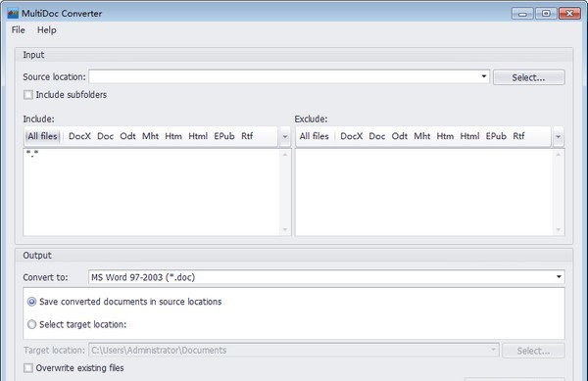
Task: Select Html in the Include filter bar
Action: (x=198, y=136)
